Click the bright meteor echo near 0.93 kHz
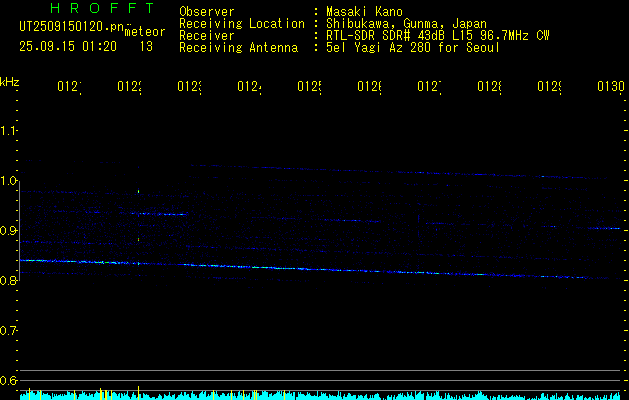Viewport: 629px width, 400px height. click(160, 214)
